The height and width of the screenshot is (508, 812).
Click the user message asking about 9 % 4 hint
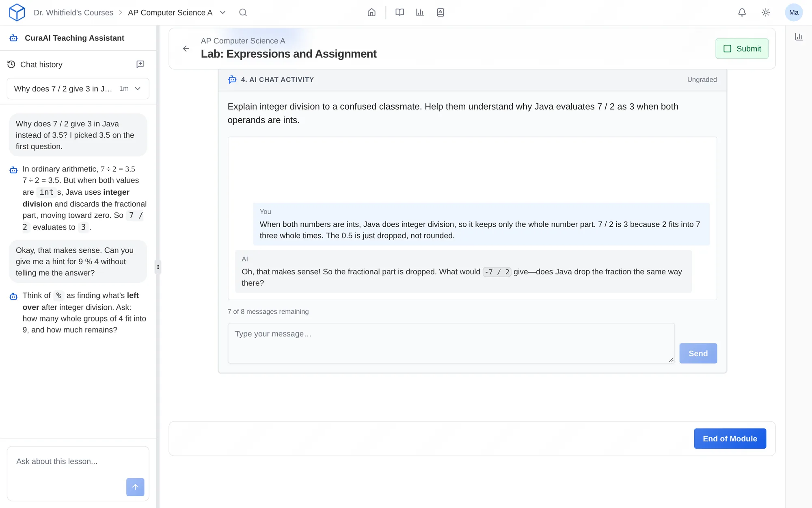pyautogui.click(x=78, y=261)
